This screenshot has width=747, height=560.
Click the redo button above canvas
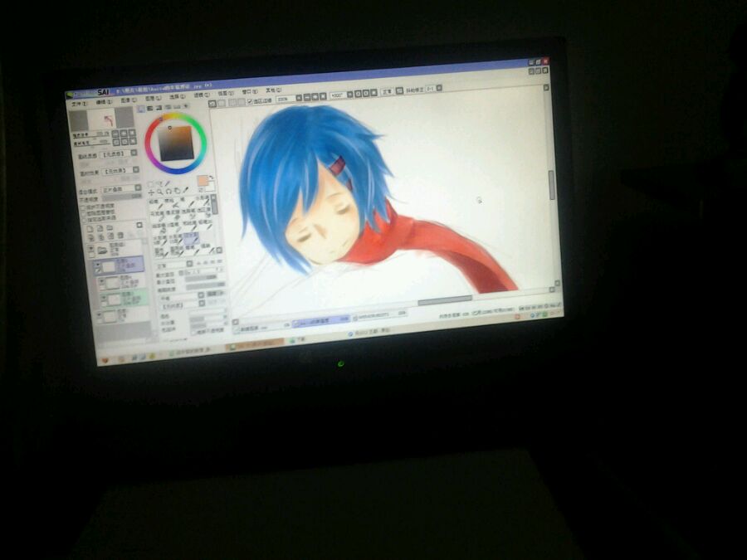click(x=222, y=103)
